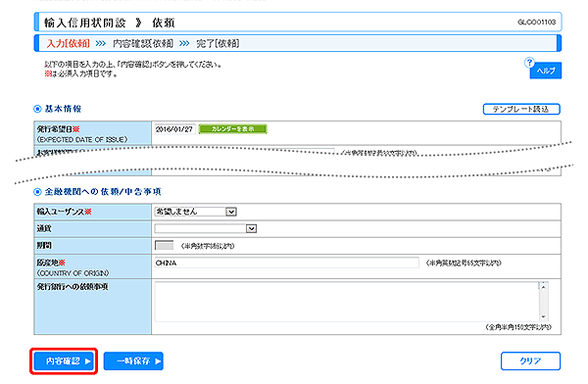Click the GLCO01103 screen ID text
This screenshot has width=588, height=384.
click(x=536, y=23)
